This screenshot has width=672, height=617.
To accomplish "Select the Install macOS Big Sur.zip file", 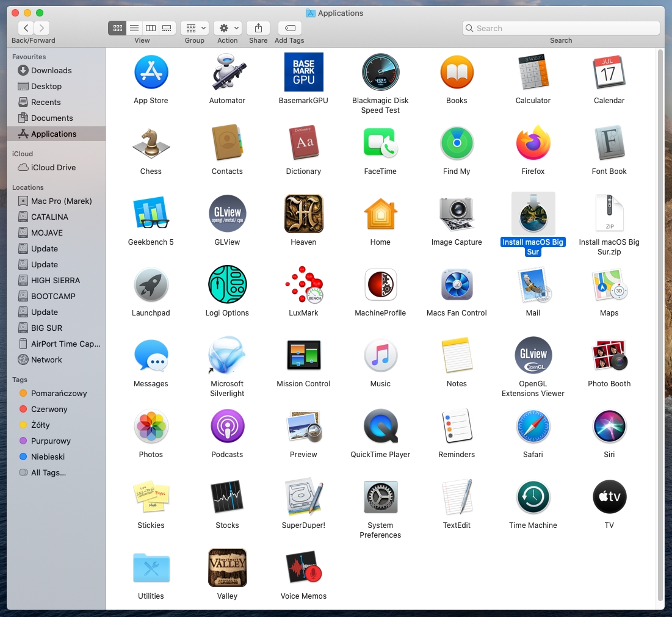I will [x=609, y=214].
